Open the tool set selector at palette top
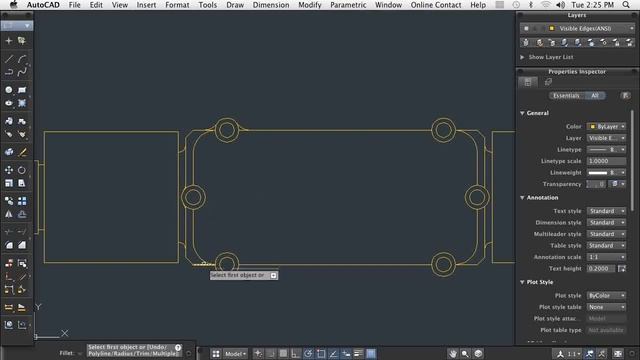The height and width of the screenshot is (360, 640). pyautogui.click(x=17, y=26)
